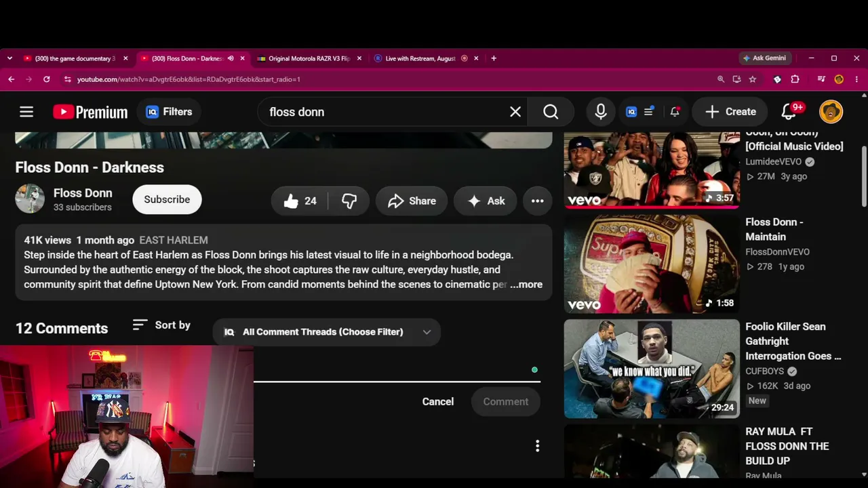Open the Create menu
868x488 pixels.
tap(730, 112)
